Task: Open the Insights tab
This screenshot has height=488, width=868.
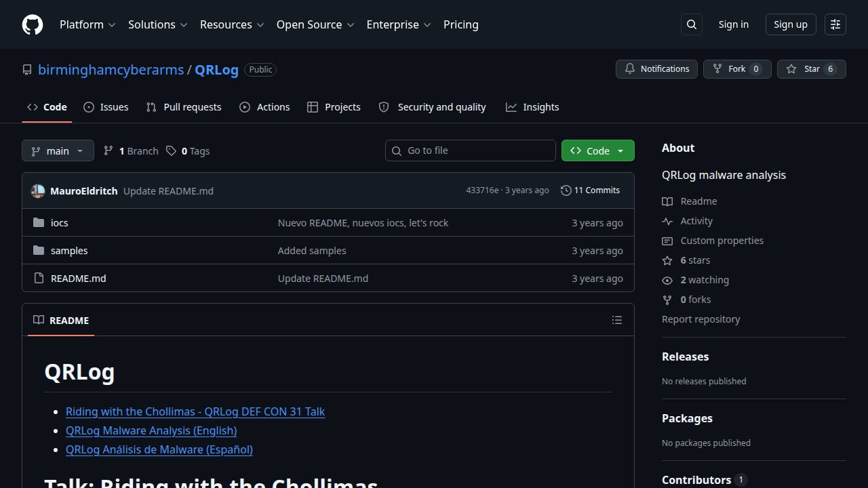Action: coord(532,107)
